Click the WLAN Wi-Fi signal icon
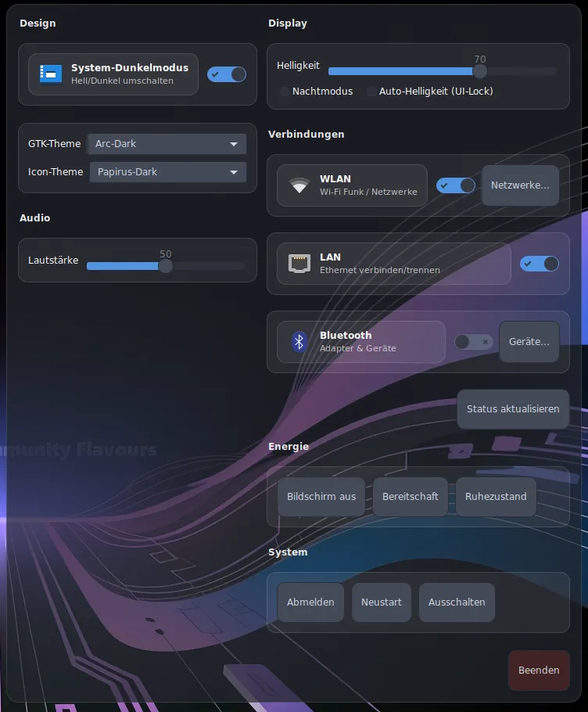Screen dimensions: 588x712 click(299, 185)
